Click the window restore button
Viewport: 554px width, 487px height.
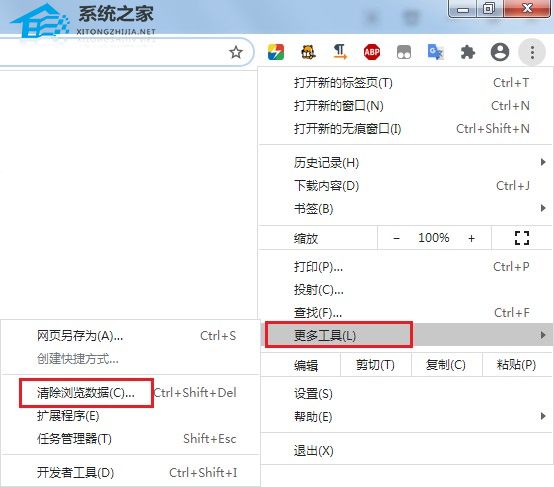[489, 8]
